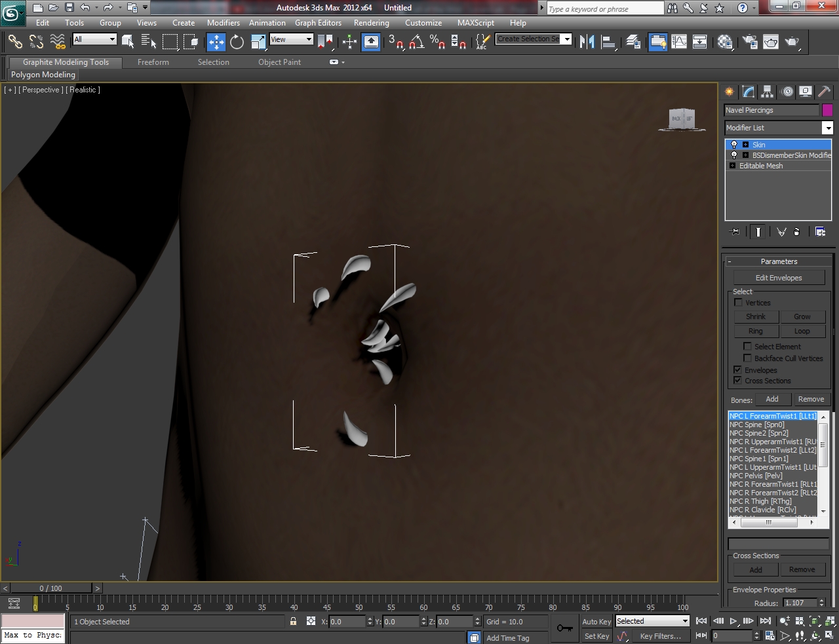Click the Edit Envelopes button
This screenshot has width=839, height=644.
pos(779,278)
